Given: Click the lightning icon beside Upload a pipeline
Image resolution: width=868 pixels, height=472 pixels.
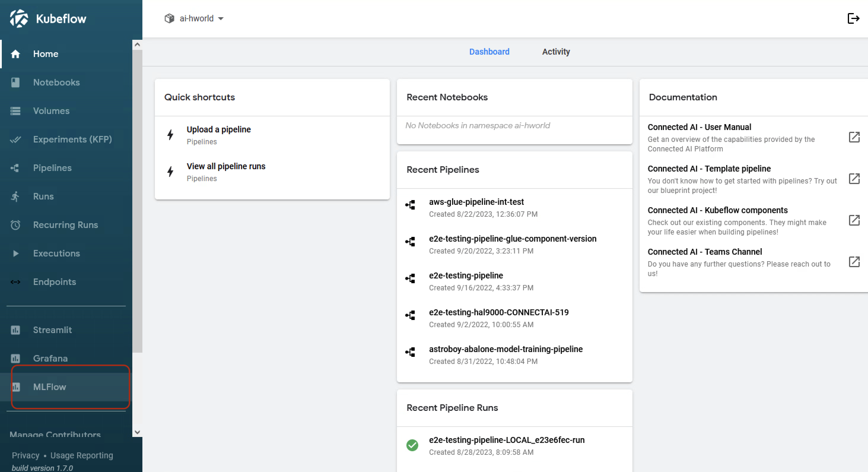Looking at the screenshot, I should (x=170, y=135).
